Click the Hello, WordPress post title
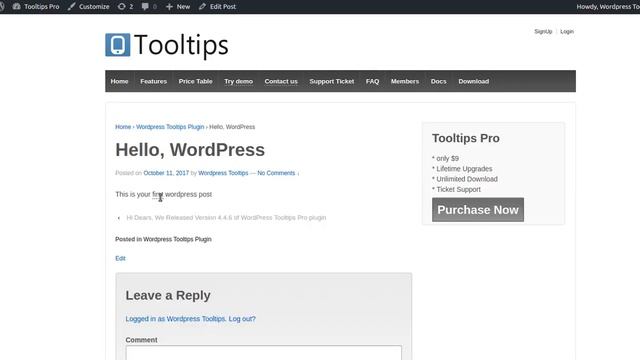640x360 pixels. pyautogui.click(x=190, y=150)
